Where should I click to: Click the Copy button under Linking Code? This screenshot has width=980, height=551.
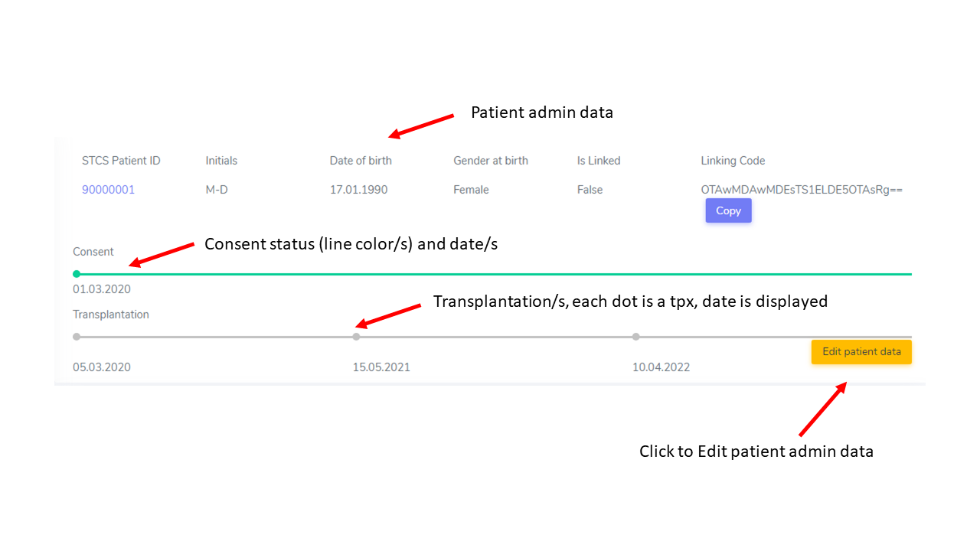pos(728,210)
